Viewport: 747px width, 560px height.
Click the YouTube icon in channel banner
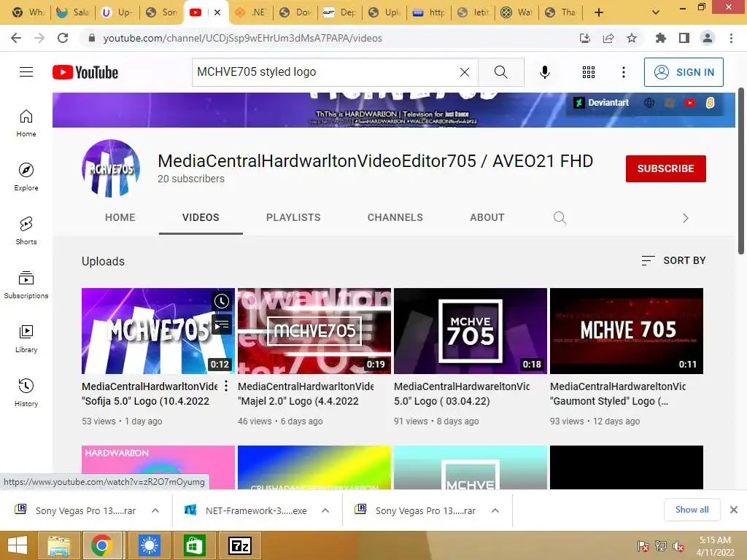pos(690,102)
